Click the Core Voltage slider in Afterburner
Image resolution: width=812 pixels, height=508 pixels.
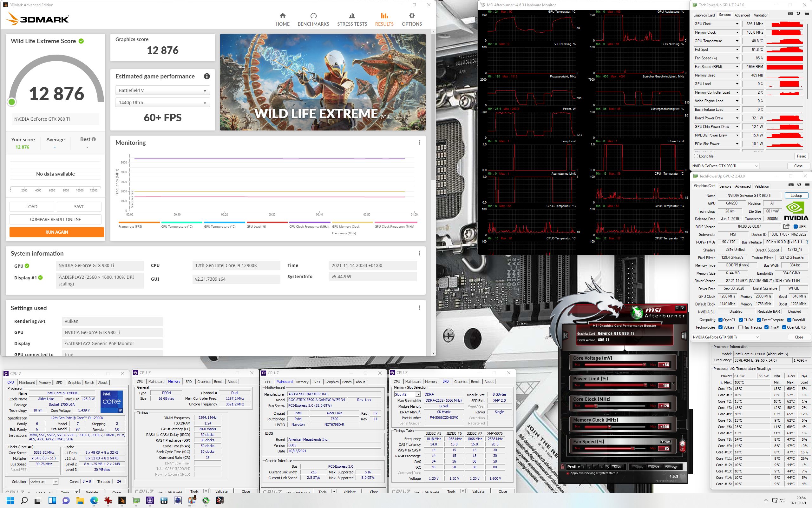click(x=615, y=365)
